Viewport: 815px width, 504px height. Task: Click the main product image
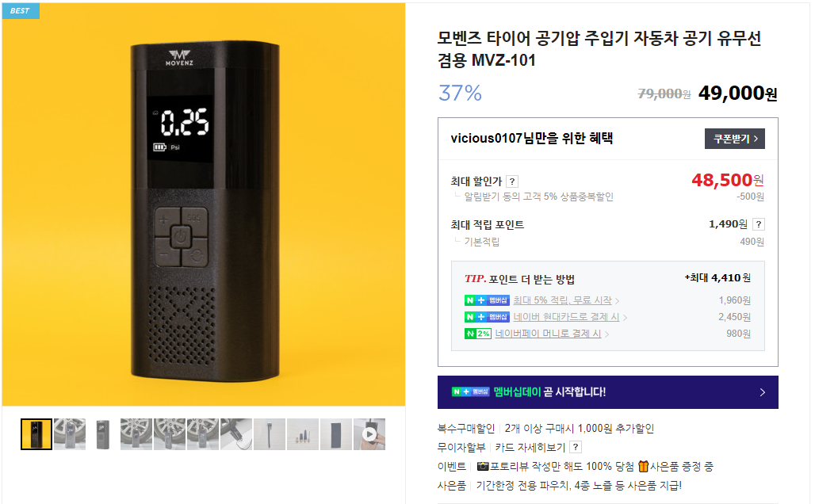204,204
